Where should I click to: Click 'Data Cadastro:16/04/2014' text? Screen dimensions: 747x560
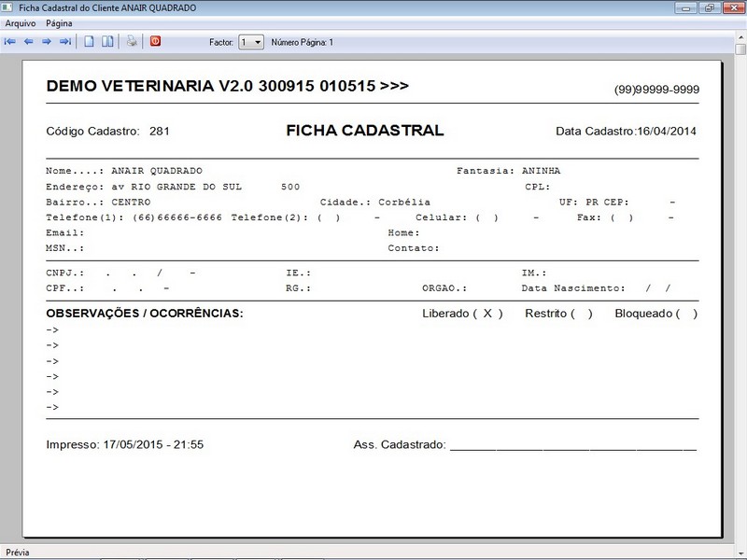point(626,131)
